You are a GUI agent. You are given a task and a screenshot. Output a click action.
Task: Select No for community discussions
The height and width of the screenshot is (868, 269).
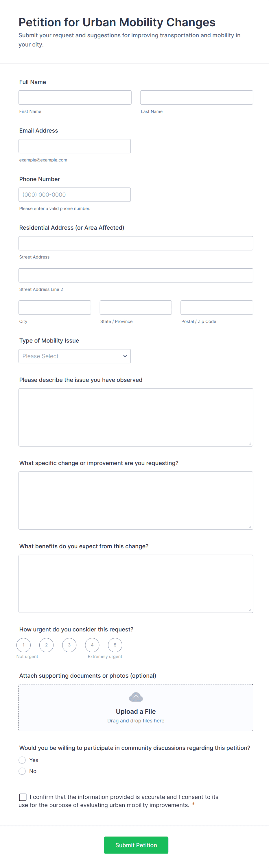(22, 771)
